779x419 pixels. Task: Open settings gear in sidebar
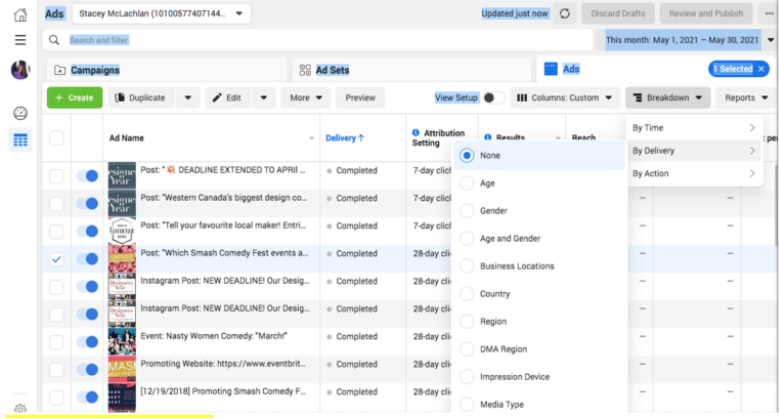pos(20,409)
